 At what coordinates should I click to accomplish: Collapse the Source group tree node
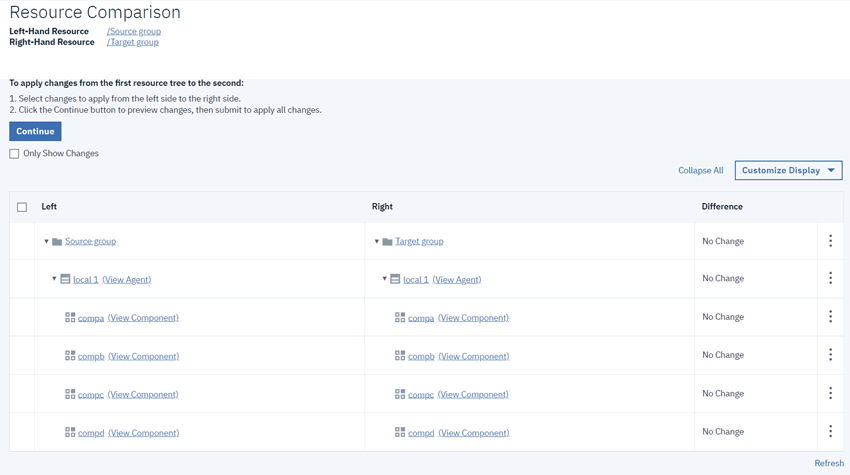[x=46, y=241]
